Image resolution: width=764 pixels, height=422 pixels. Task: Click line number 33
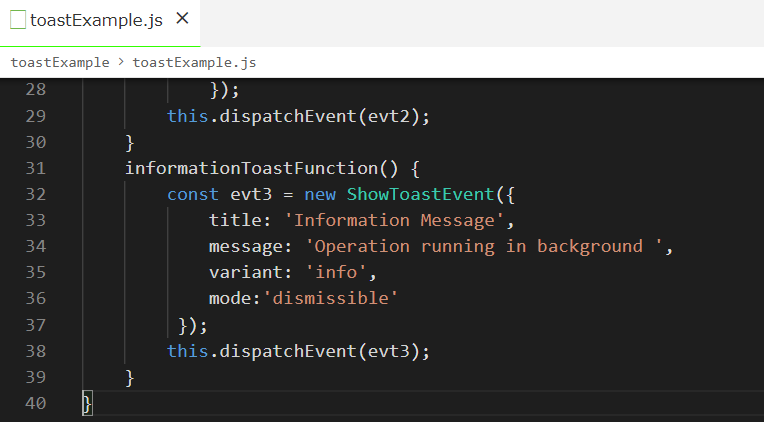point(36,220)
